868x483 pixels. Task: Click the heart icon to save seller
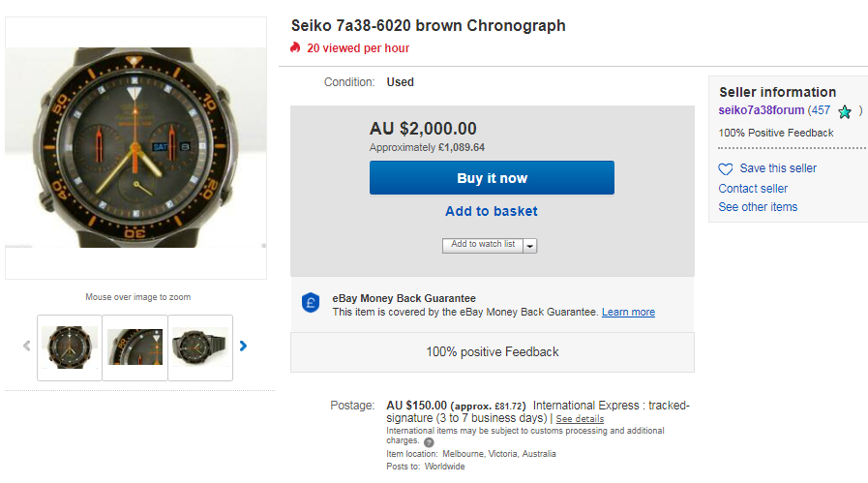[x=726, y=168]
